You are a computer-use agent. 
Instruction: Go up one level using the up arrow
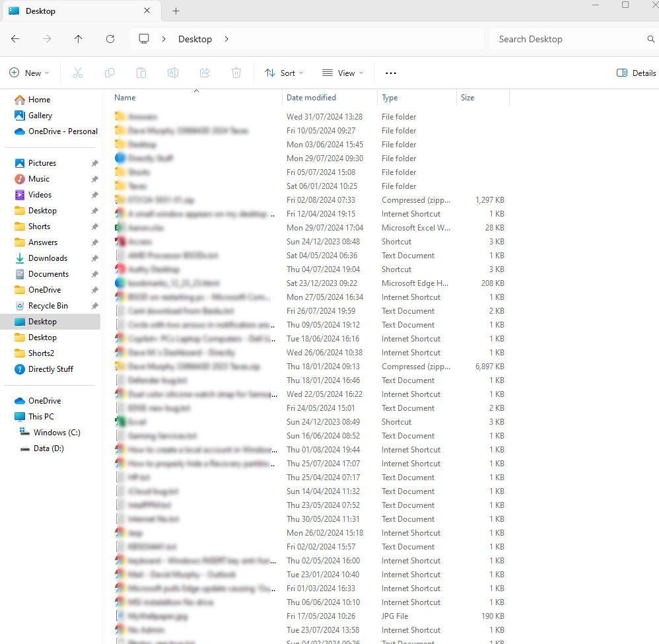click(79, 39)
